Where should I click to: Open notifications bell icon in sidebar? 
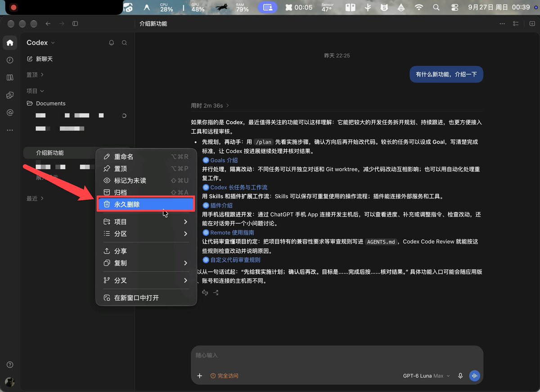click(x=112, y=43)
